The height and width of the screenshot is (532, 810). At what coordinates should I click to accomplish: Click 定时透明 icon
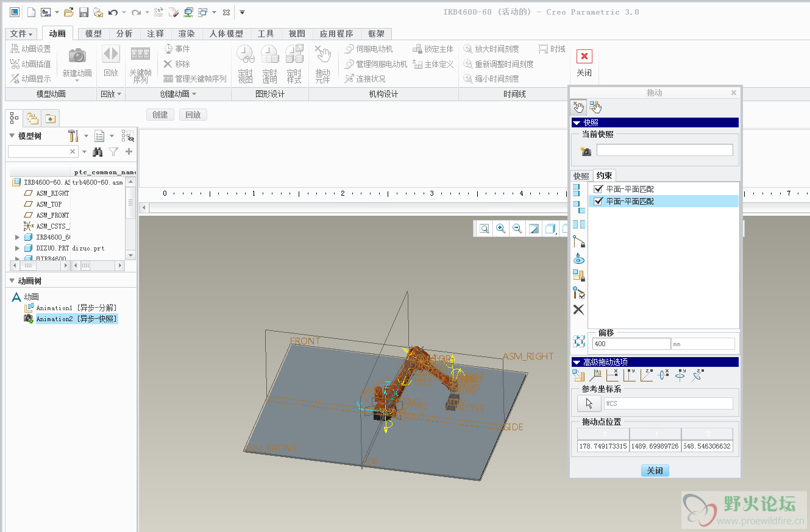pyautogui.click(x=269, y=54)
